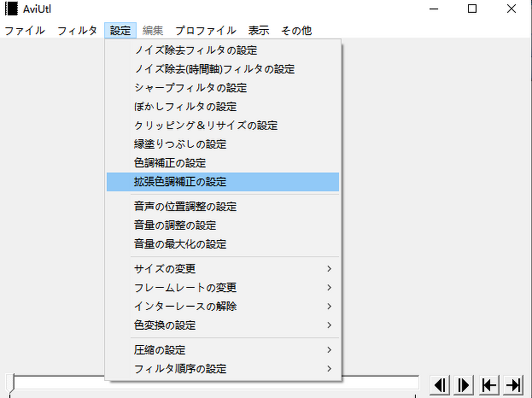The width and height of the screenshot is (532, 398).
Task: Open 音声の位置調整の設定
Action: pos(223,207)
